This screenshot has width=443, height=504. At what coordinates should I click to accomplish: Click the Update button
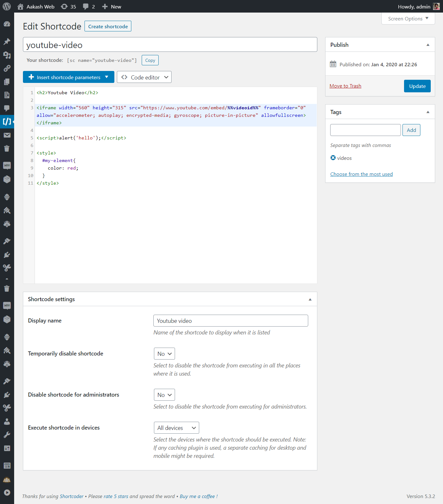click(417, 86)
